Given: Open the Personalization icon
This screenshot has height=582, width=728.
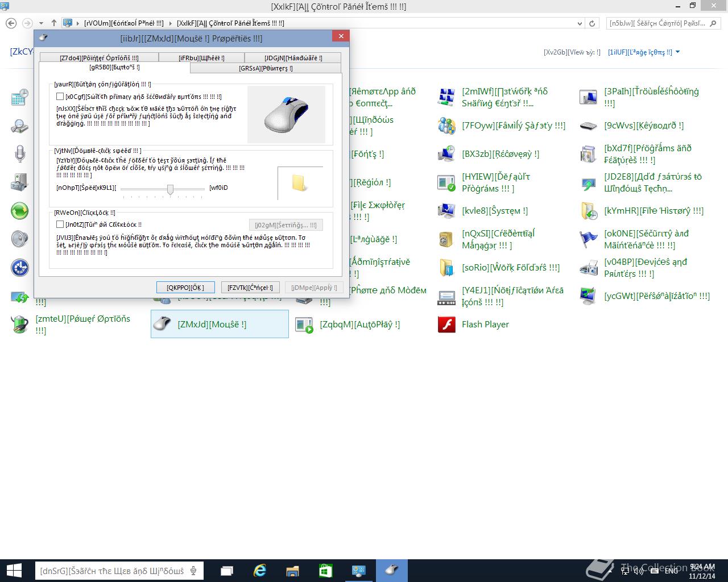Looking at the screenshot, I should click(589, 296).
